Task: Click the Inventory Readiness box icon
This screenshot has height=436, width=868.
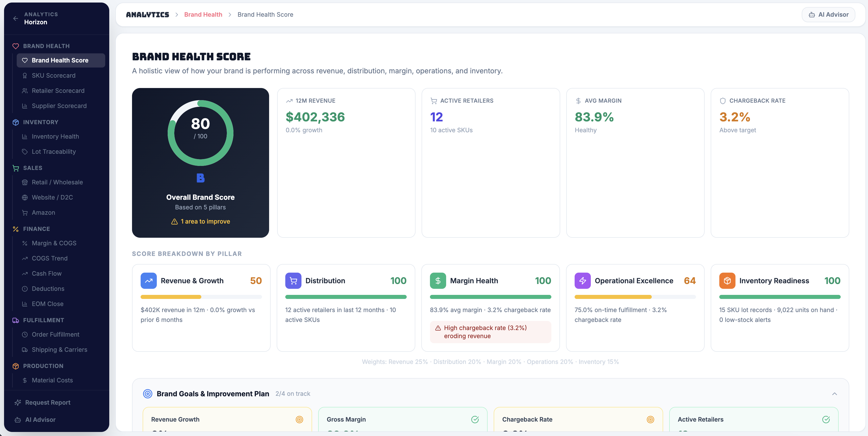Action: [727, 281]
